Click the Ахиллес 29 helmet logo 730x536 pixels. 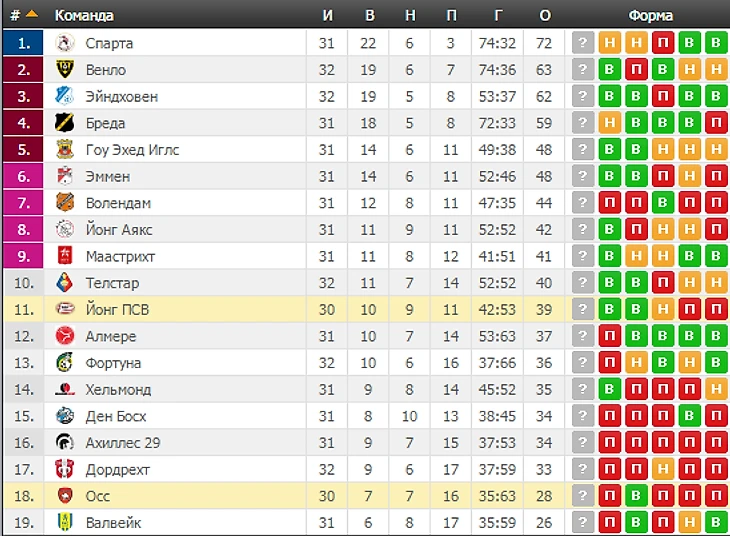point(65,442)
